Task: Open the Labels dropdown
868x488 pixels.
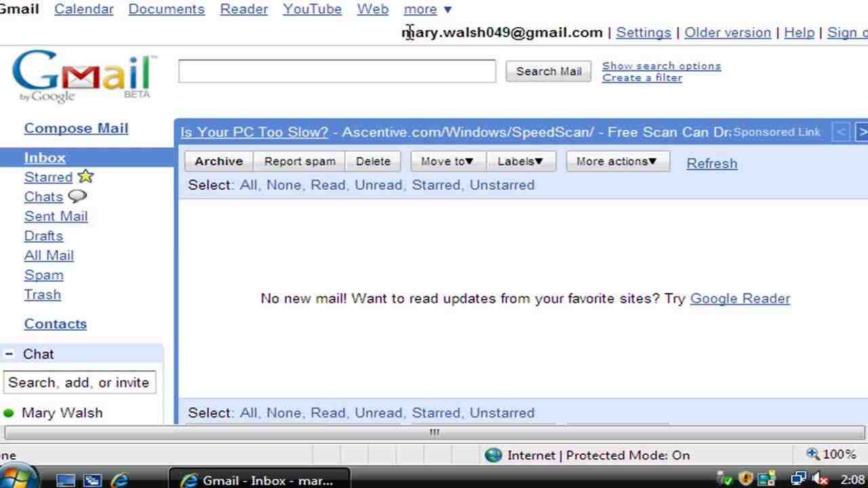Action: pyautogui.click(x=520, y=161)
